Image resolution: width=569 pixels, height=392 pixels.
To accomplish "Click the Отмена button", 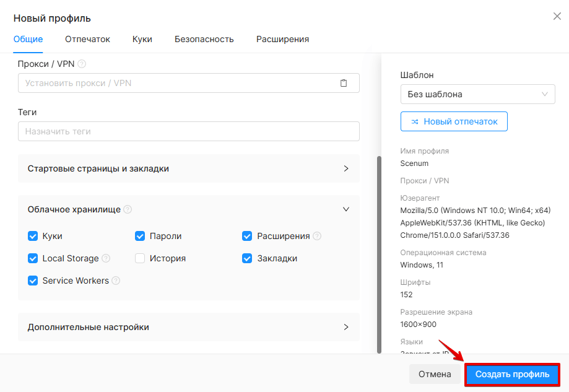I will (435, 374).
